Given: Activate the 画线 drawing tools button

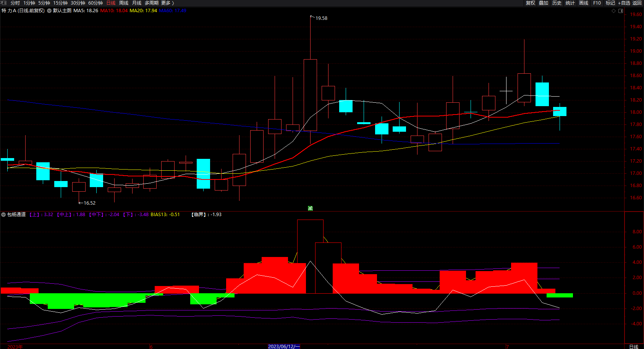Looking at the screenshot, I should [x=584, y=3].
